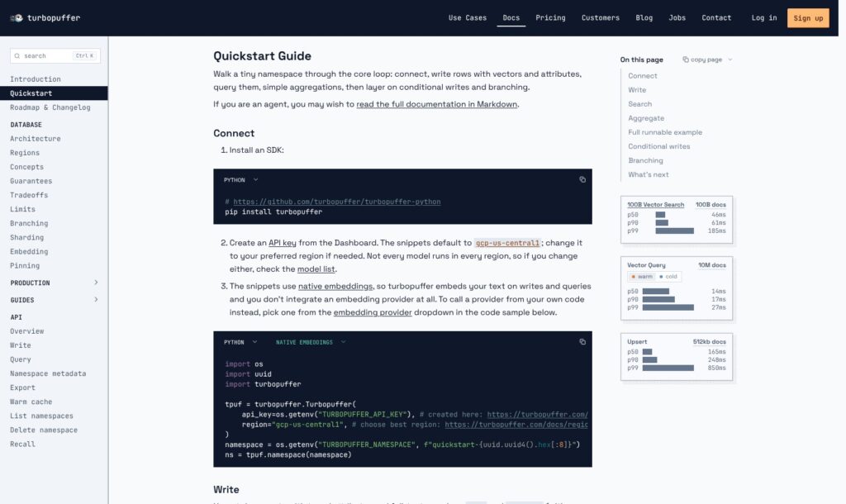Open the Contact nav item

[716, 18]
